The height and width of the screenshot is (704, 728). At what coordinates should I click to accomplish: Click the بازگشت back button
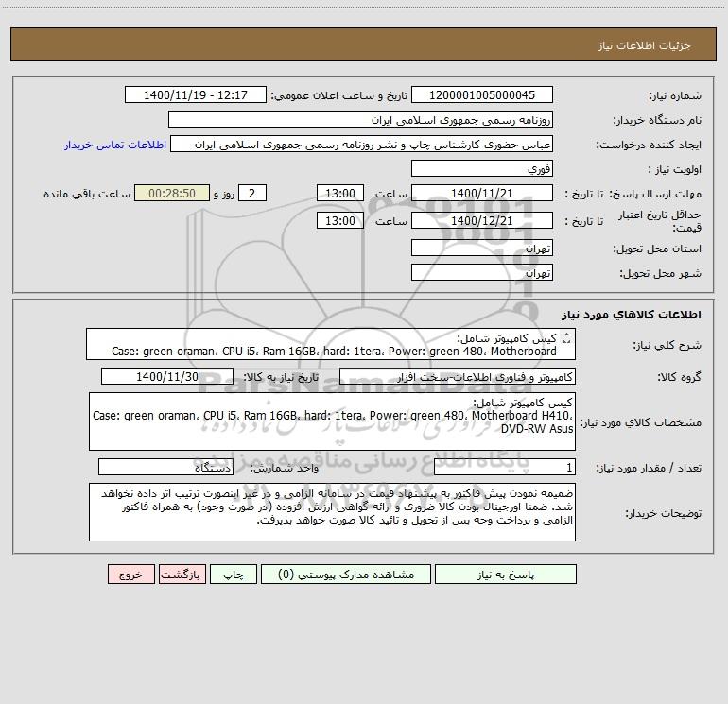[x=182, y=574]
